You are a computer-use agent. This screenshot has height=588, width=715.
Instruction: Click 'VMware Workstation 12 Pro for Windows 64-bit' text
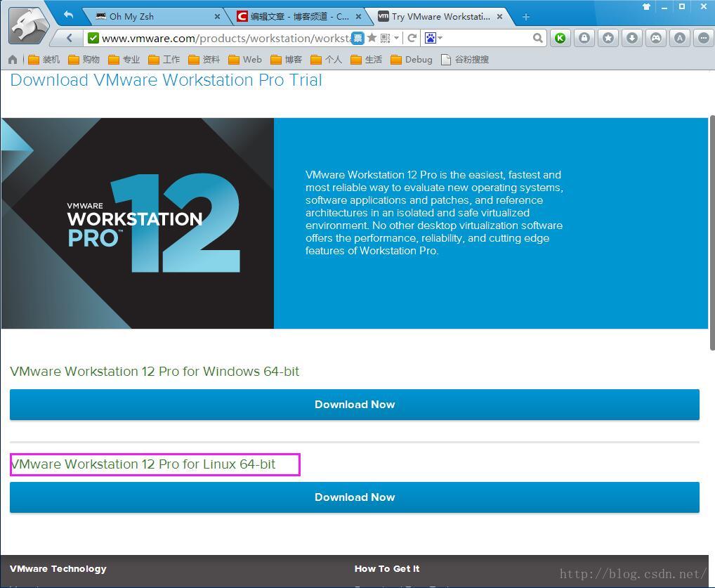pos(155,372)
